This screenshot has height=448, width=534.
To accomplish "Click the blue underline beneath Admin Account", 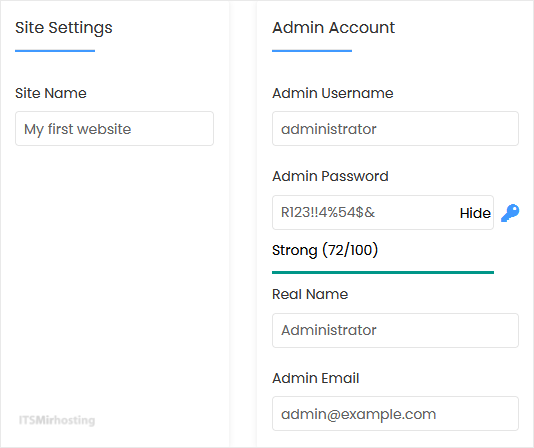I will coord(312,51).
